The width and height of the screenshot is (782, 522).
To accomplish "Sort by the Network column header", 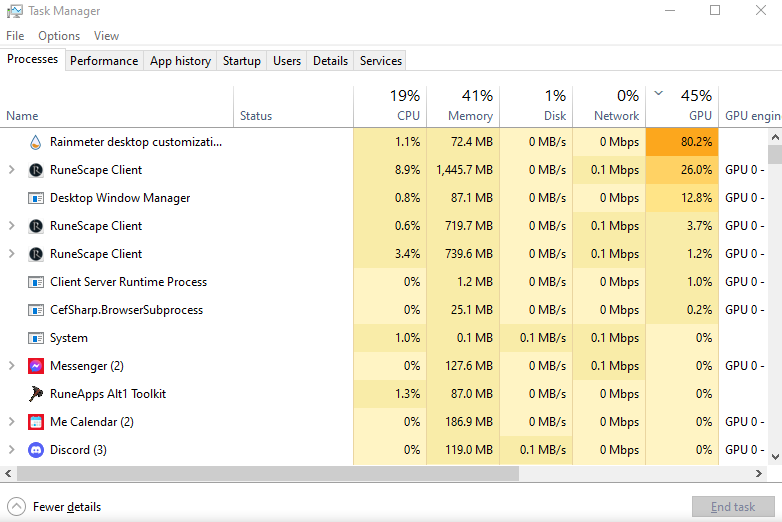I will (x=609, y=107).
